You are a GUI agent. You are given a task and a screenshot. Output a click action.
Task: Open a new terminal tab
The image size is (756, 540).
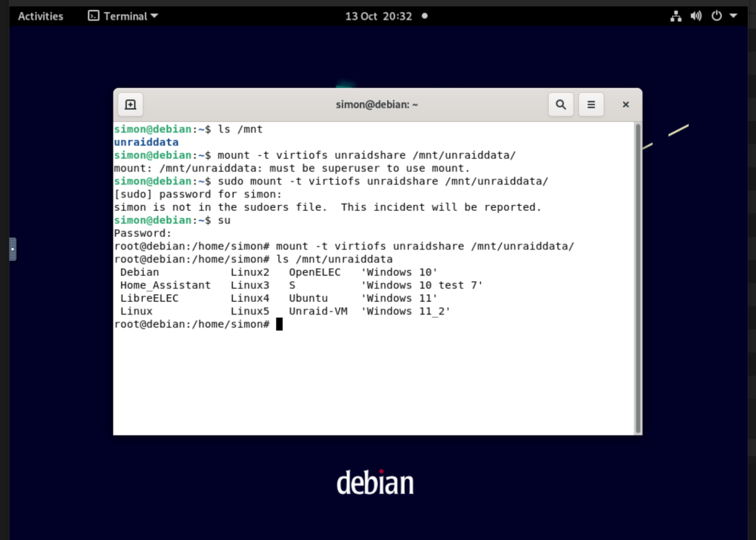pos(130,104)
